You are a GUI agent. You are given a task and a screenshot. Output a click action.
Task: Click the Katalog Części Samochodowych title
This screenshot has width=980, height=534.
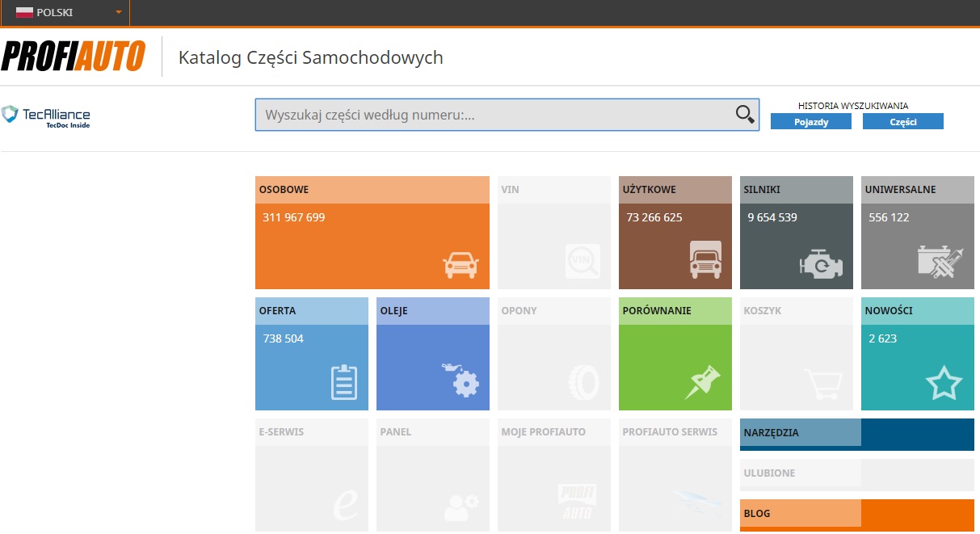(x=310, y=57)
